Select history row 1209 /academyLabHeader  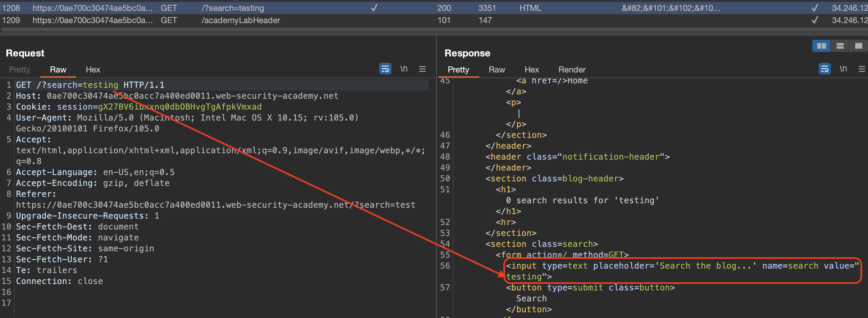click(x=240, y=20)
